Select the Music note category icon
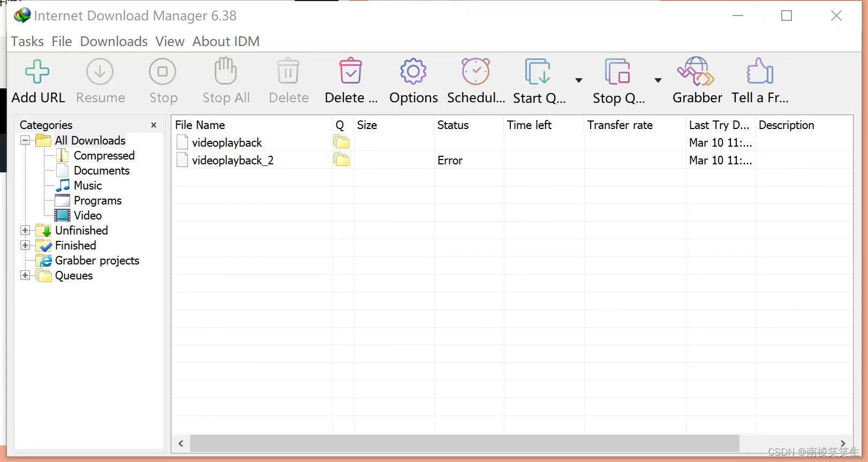 pyautogui.click(x=63, y=185)
